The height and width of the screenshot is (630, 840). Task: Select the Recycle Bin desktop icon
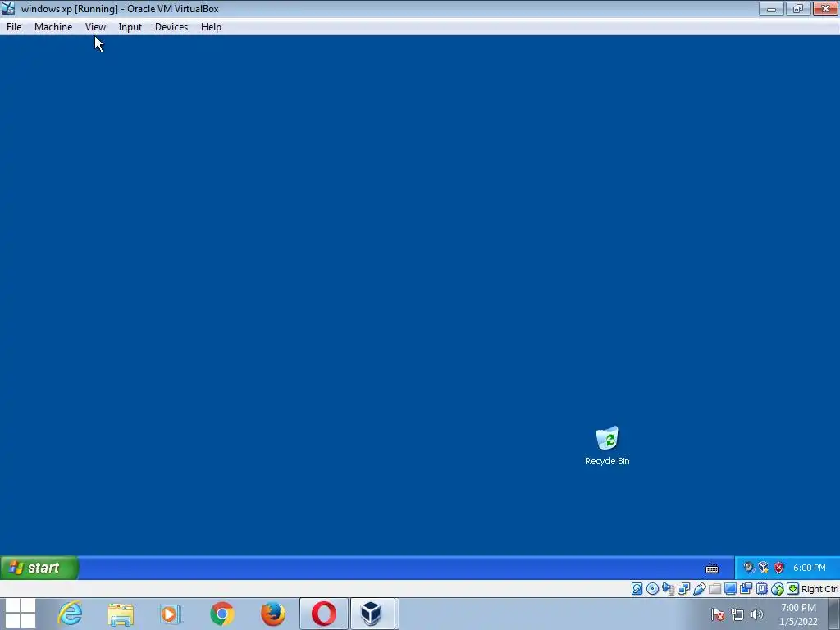(607, 445)
